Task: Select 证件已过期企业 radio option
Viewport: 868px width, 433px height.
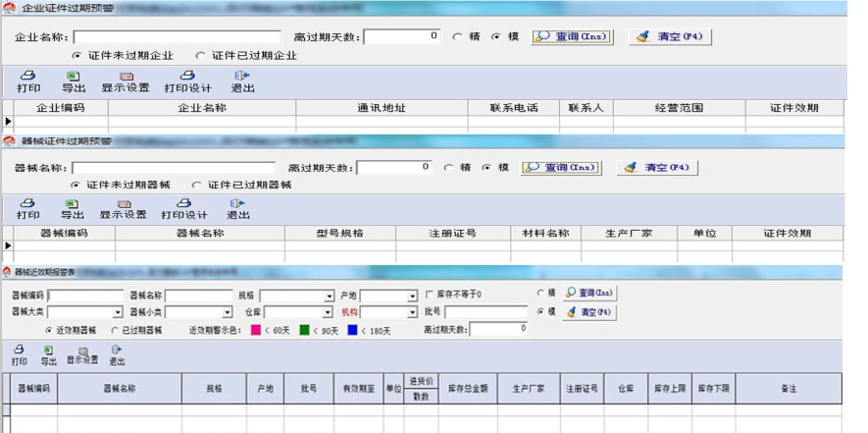Action: point(200,56)
